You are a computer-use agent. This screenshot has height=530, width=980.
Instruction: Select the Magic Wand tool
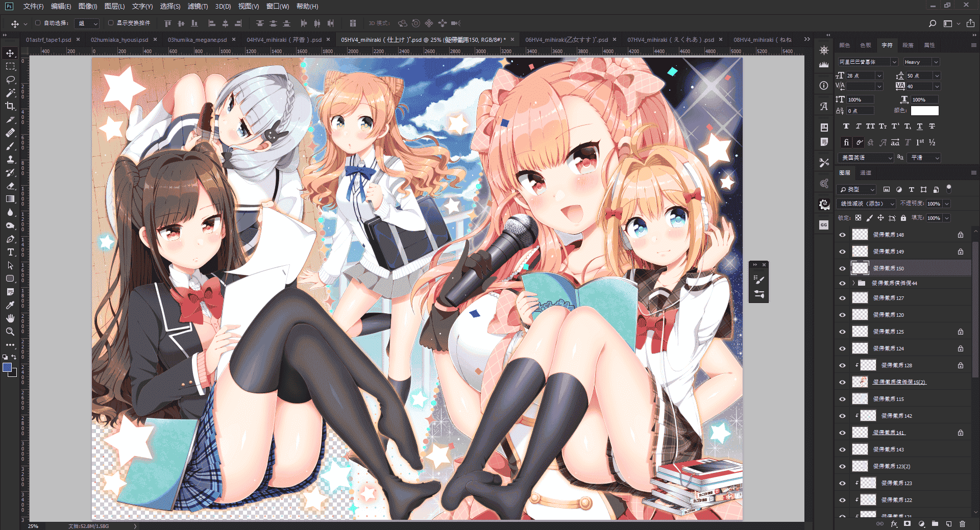pyautogui.click(x=10, y=93)
